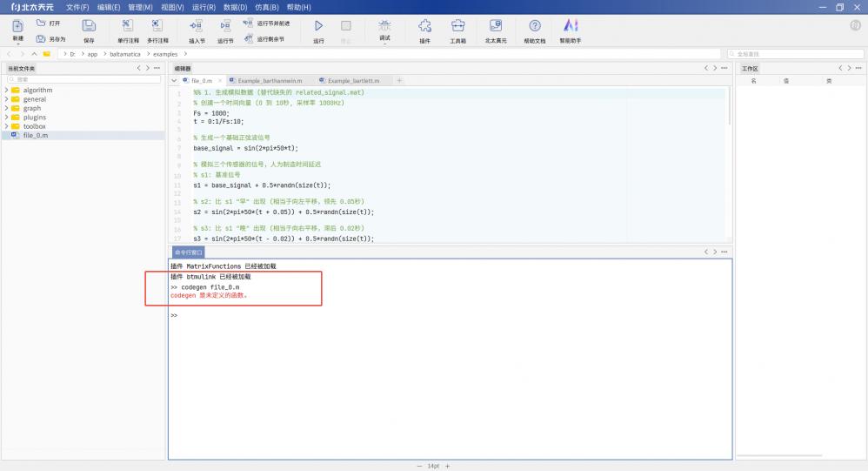Viewport: 868px width, 471px height.
Task: Switch to Example_bartlett.m tab
Action: (352, 80)
